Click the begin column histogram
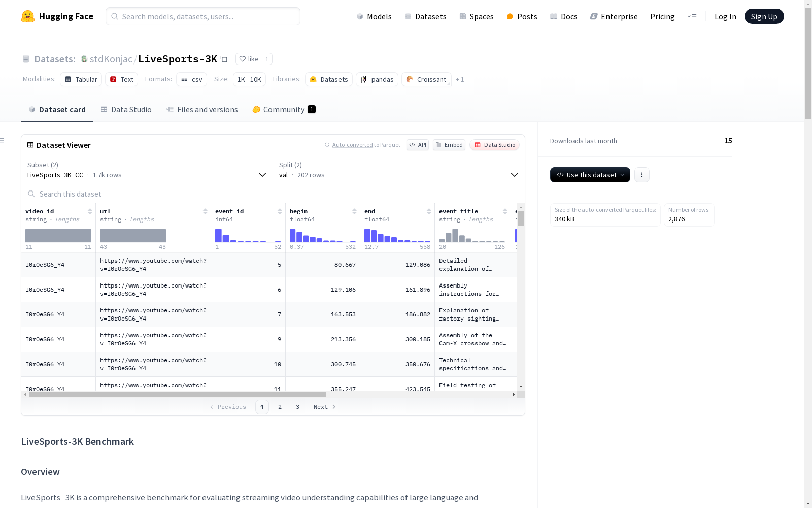The image size is (812, 508). point(323,235)
